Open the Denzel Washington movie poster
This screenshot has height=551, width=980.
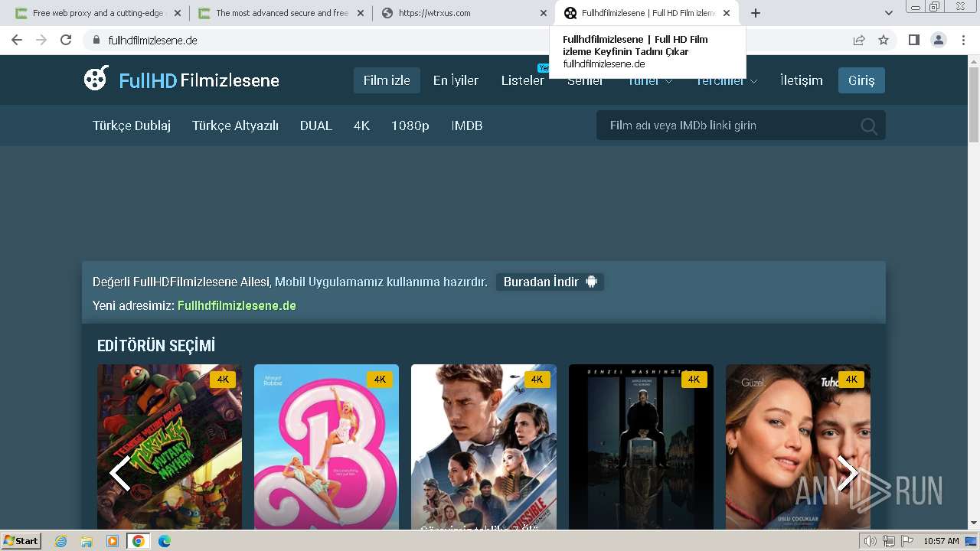(x=641, y=447)
